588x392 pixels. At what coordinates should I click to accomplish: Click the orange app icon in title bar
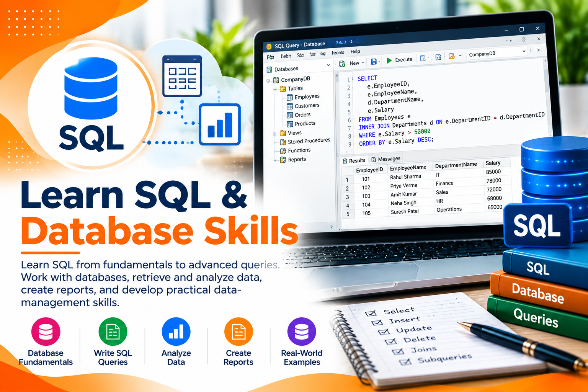pos(269,47)
